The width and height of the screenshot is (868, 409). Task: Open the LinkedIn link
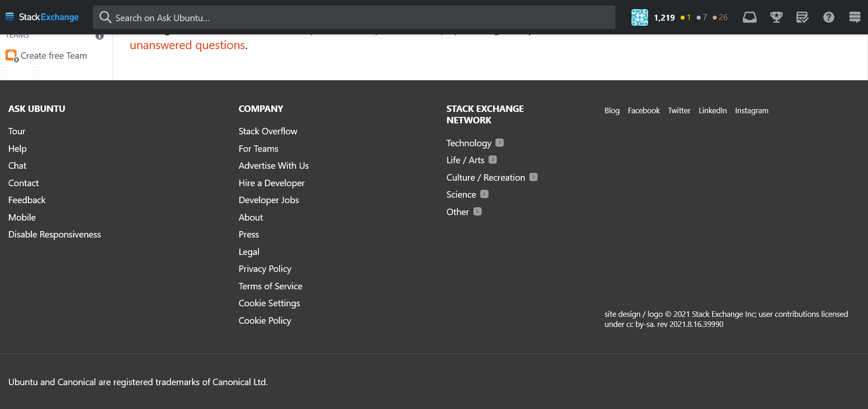[x=713, y=111]
